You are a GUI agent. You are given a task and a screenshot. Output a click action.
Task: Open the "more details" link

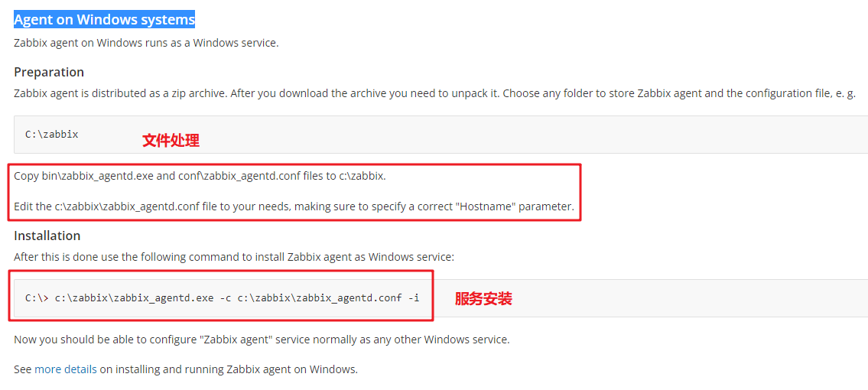(65, 369)
